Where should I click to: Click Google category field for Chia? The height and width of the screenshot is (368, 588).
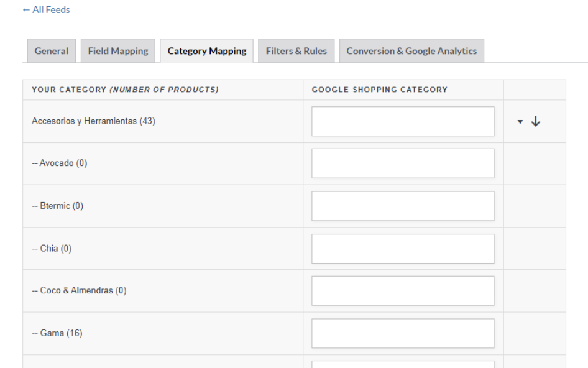coord(403,249)
